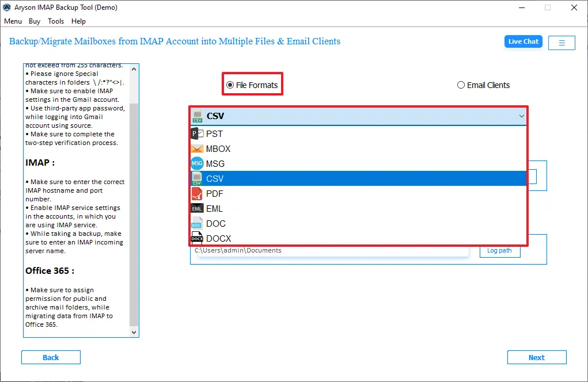Click the CSV icon in the combo box header

(198, 116)
